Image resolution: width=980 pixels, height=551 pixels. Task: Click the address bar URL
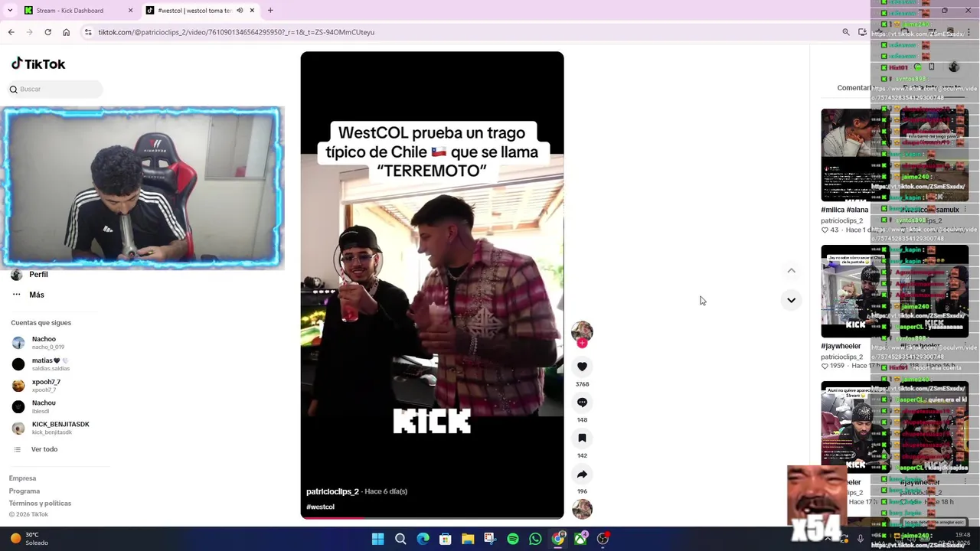tap(236, 32)
